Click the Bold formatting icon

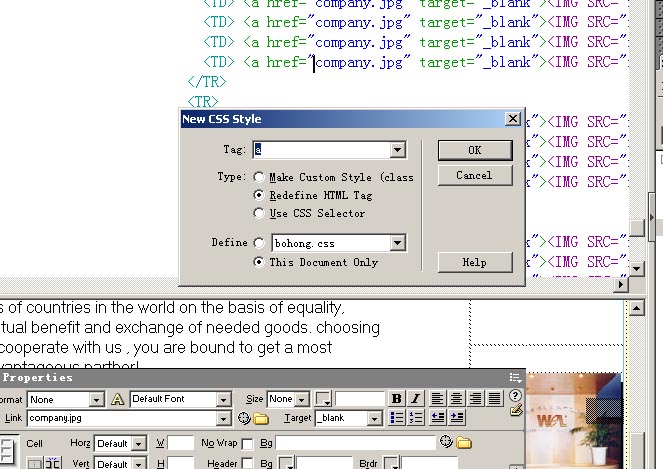pyautogui.click(x=396, y=399)
